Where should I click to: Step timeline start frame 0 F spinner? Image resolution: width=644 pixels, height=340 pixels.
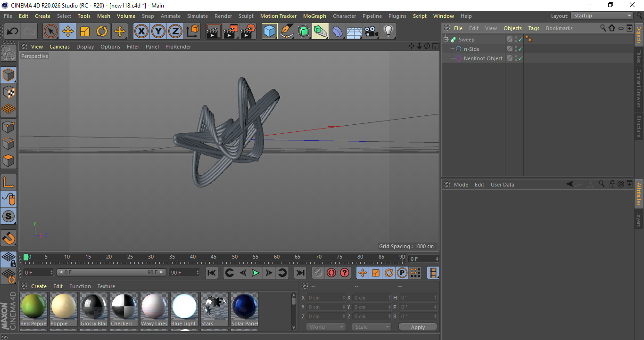click(51, 273)
